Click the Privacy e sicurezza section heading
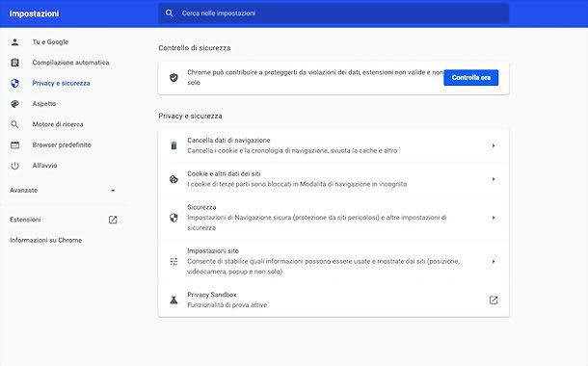Image resolution: width=588 pixels, height=366 pixels. tap(190, 117)
